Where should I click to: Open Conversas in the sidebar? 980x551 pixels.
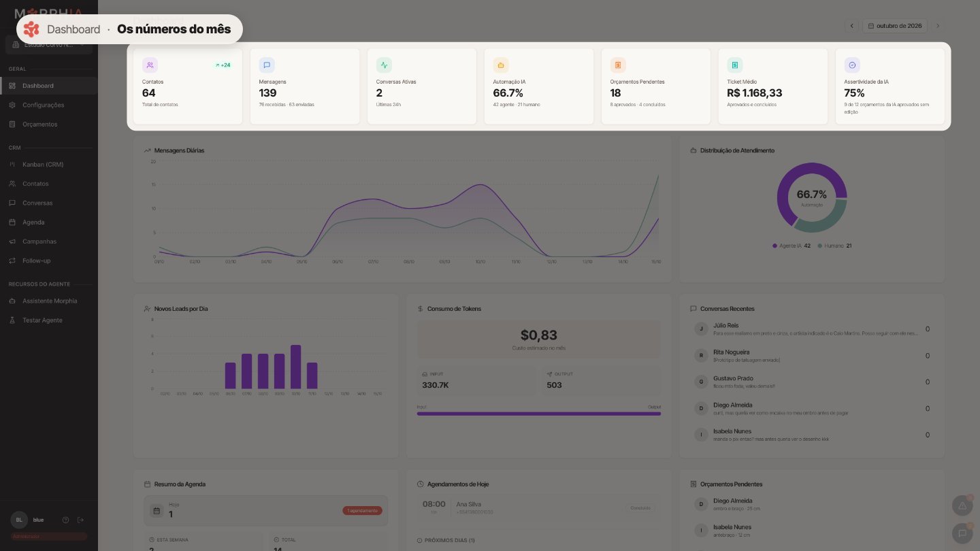click(x=49, y=203)
